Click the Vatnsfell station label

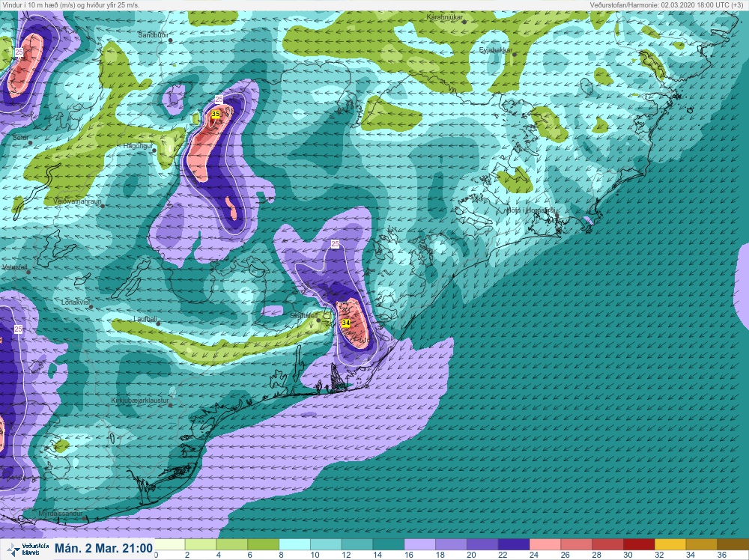click(14, 267)
